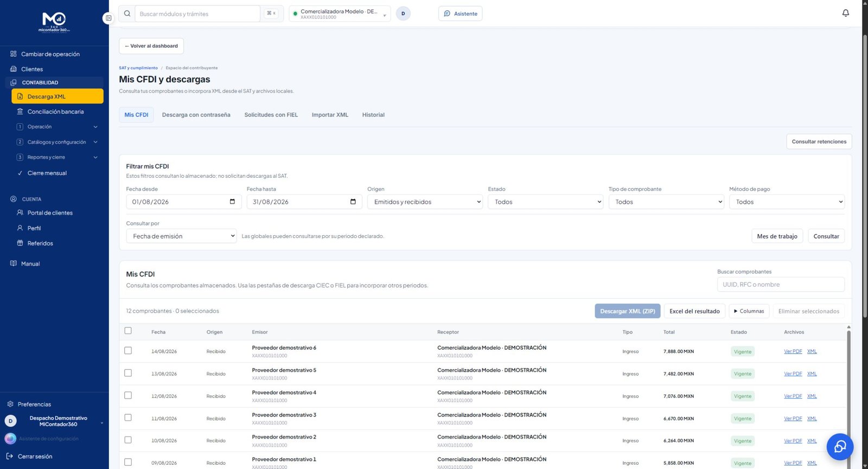Click the Despacho Demostrativo avatar D
The image size is (868, 469).
point(10,421)
